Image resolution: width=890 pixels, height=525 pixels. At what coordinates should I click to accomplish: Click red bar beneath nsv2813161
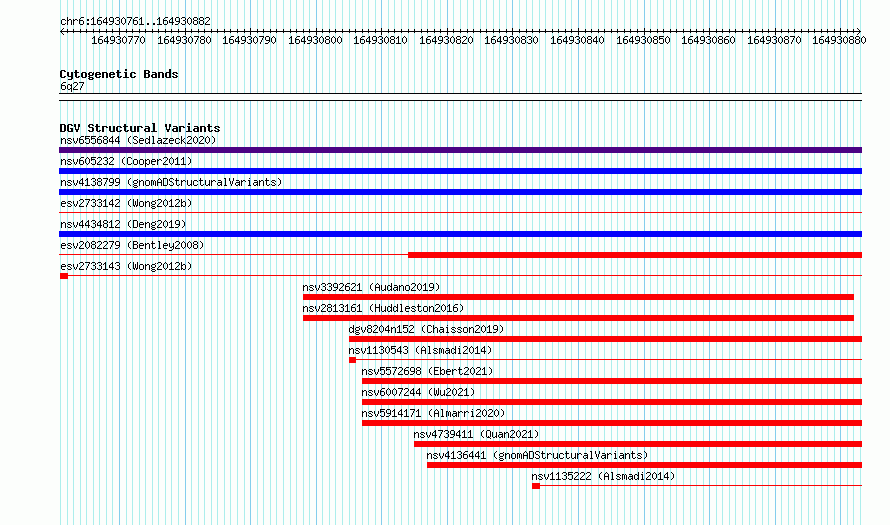[578, 318]
